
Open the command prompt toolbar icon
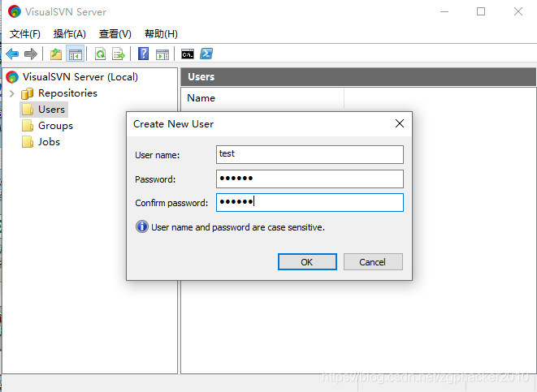pos(188,54)
